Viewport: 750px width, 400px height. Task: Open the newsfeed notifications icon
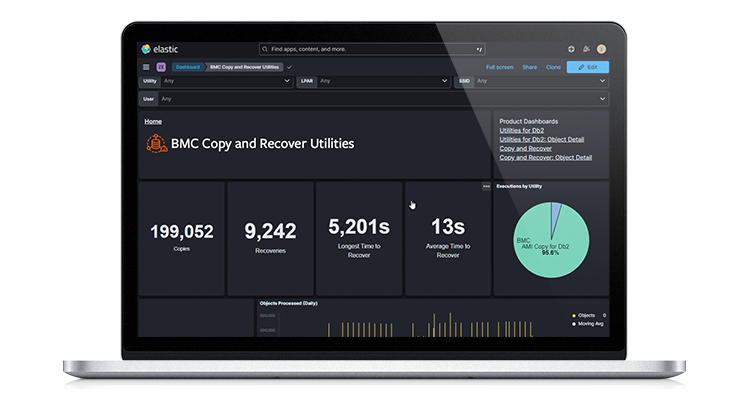586,49
